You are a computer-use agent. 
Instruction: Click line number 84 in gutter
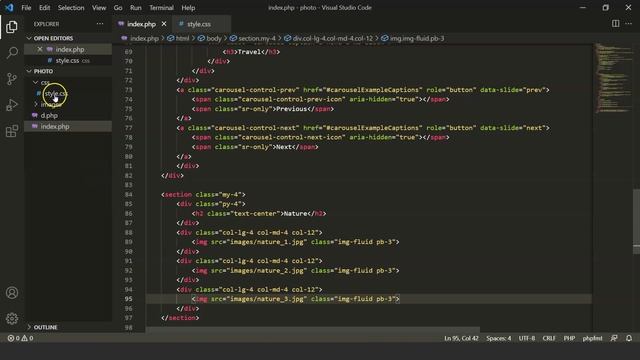point(129,194)
